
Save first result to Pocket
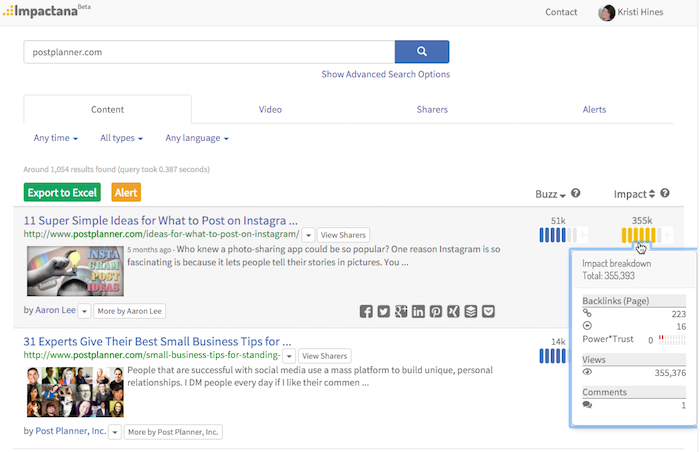tap(488, 311)
